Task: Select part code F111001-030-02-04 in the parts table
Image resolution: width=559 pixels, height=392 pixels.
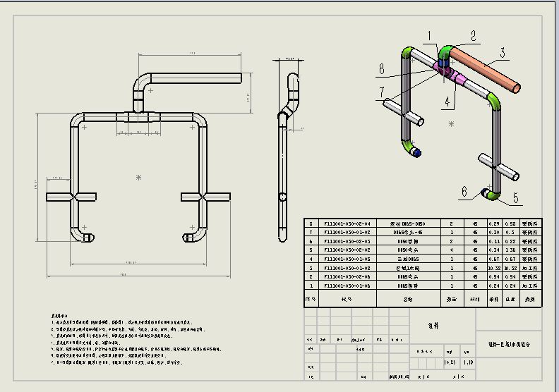Action: 347,223
